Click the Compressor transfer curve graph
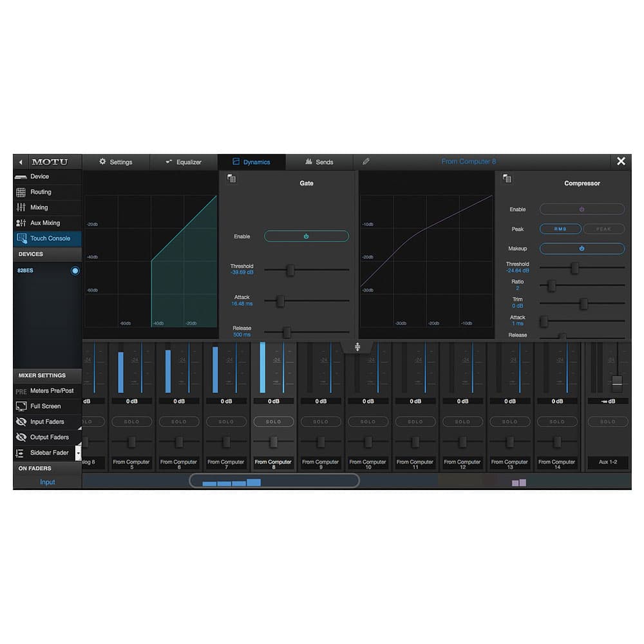This screenshot has height=644, width=644. (x=426, y=261)
